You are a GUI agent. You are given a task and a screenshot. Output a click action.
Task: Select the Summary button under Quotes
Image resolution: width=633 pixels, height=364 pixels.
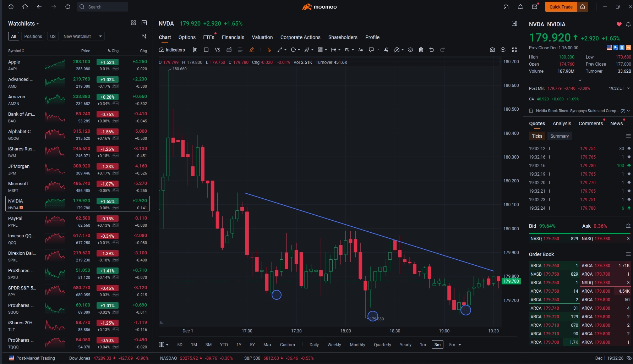559,136
